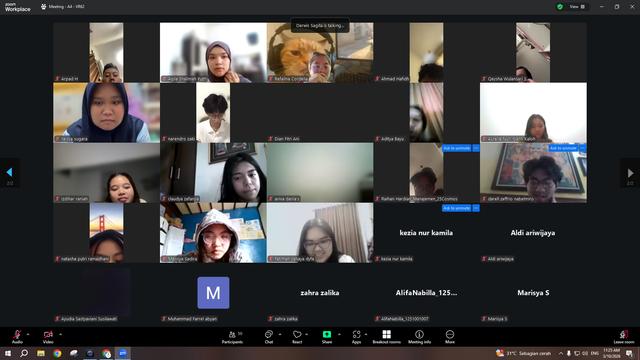The height and width of the screenshot is (360, 640).
Task: Switch to Zoom in the taskbar
Action: click(123, 353)
